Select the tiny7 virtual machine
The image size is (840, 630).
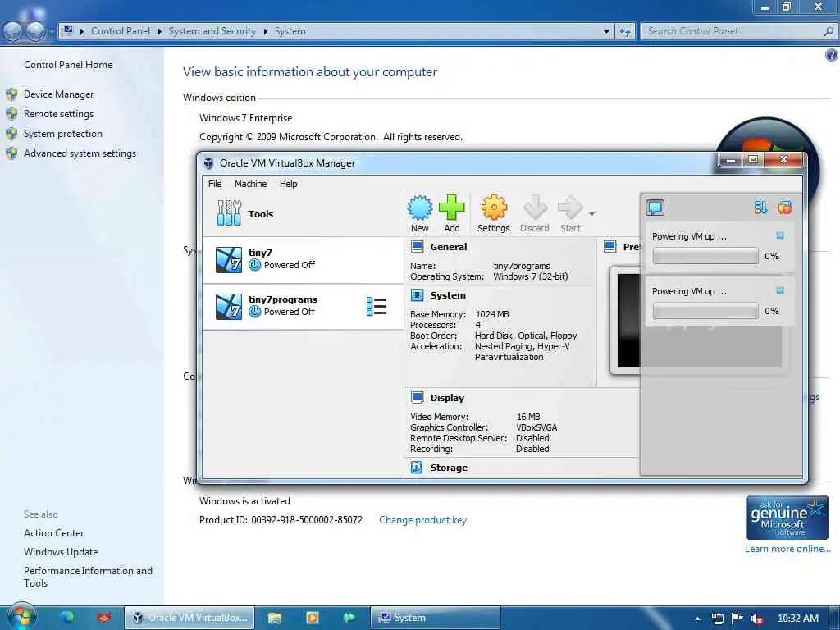[x=304, y=260]
